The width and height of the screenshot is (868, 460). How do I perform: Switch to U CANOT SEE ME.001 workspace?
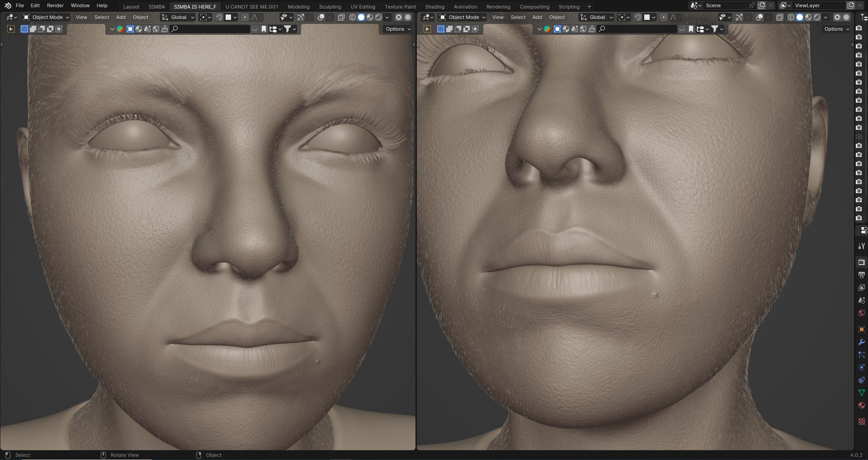[252, 7]
